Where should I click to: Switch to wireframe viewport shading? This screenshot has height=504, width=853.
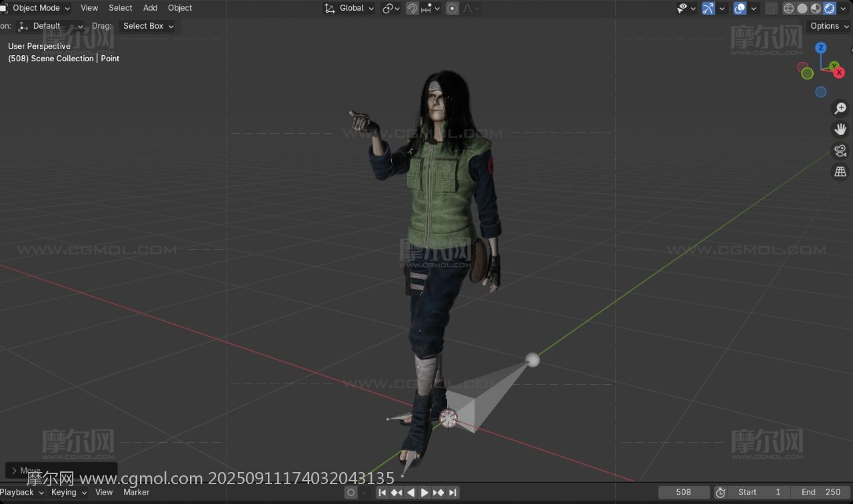click(x=789, y=8)
